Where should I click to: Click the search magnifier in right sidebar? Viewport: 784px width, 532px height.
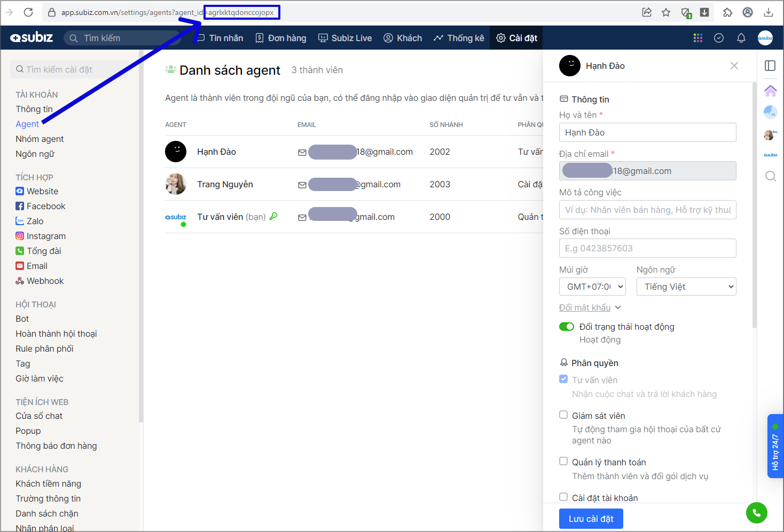coord(770,176)
